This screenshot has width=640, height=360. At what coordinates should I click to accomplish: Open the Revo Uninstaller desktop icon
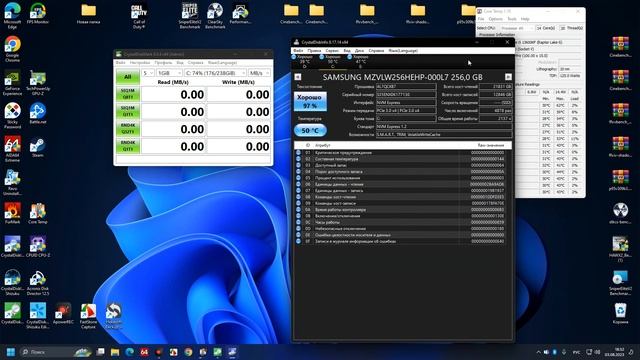coord(12,183)
